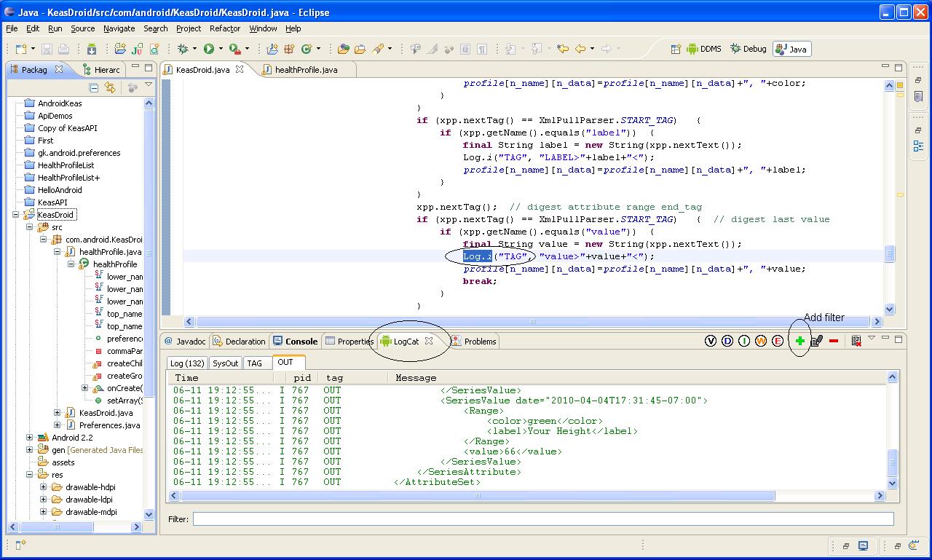Click Collapse All in Package Explorer
Viewport: 932px width, 560px height.
click(x=93, y=87)
